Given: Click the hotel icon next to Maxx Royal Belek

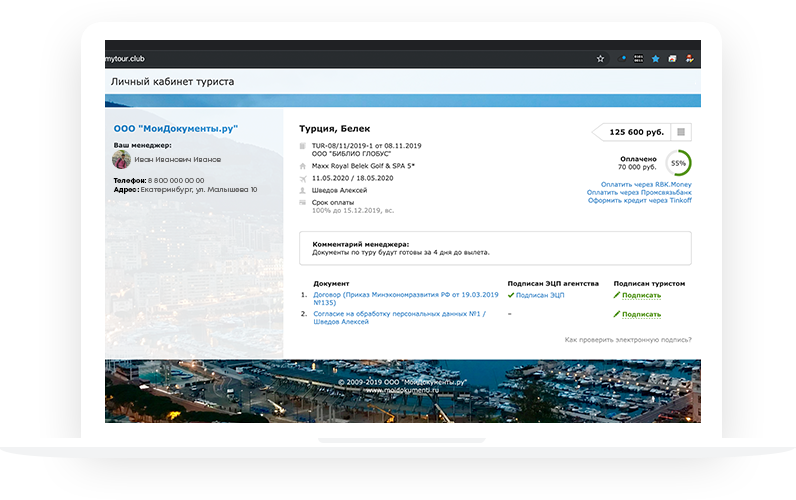Looking at the screenshot, I should pyautogui.click(x=303, y=166).
